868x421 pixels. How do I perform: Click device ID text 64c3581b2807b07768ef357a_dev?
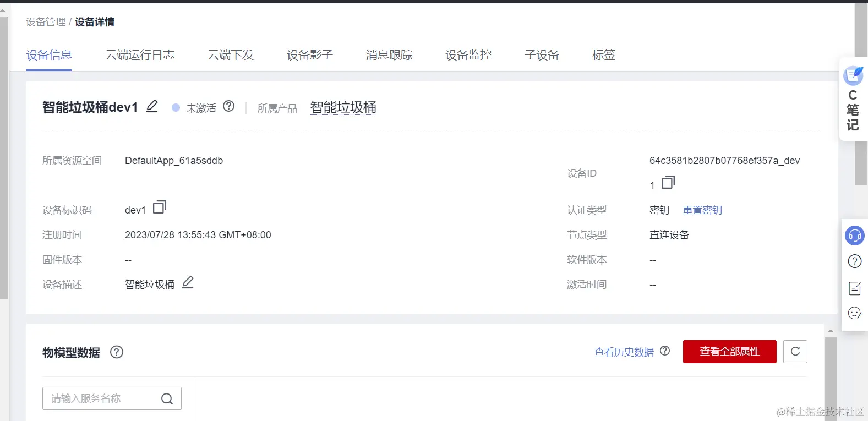pyautogui.click(x=724, y=161)
